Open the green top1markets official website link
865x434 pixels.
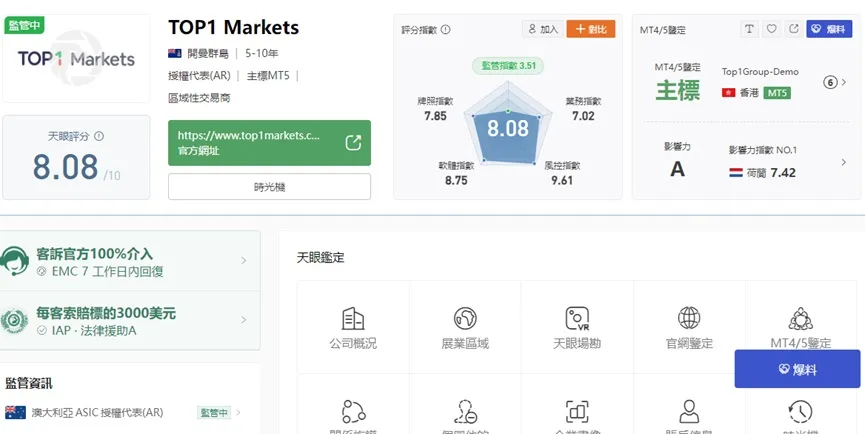(x=269, y=143)
